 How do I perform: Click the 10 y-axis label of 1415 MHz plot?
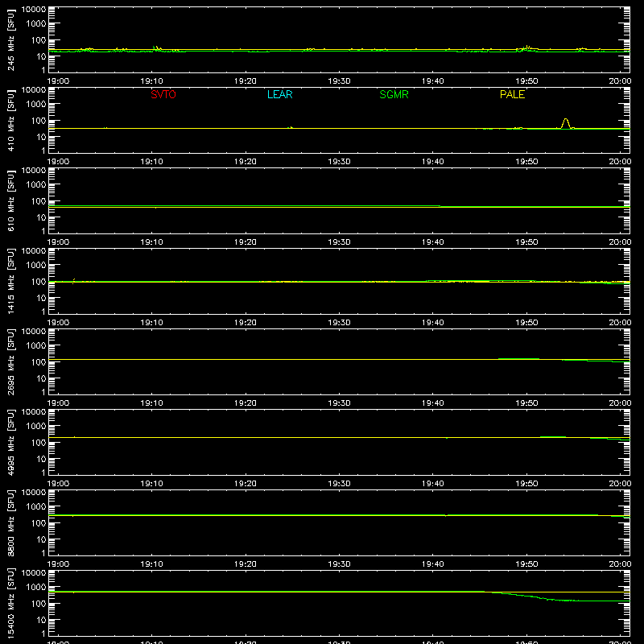point(41,298)
